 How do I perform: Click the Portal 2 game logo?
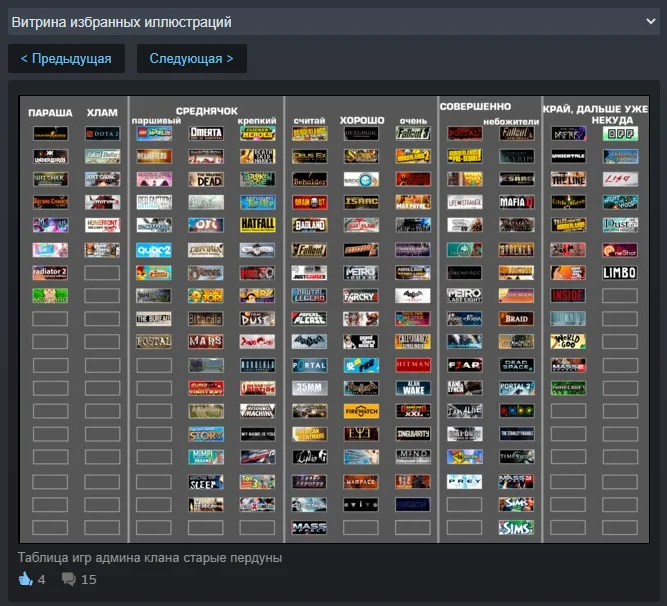pyautogui.click(x=516, y=388)
